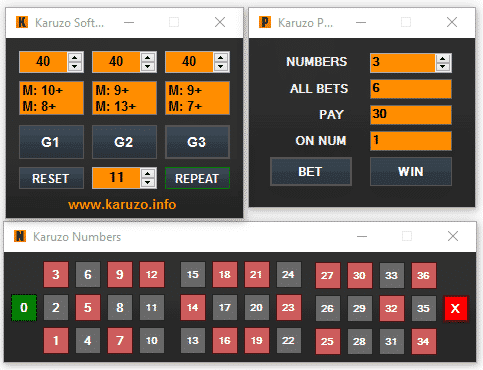
Task: Click the Karuzo Soft window K icon
Action: pos(22,23)
